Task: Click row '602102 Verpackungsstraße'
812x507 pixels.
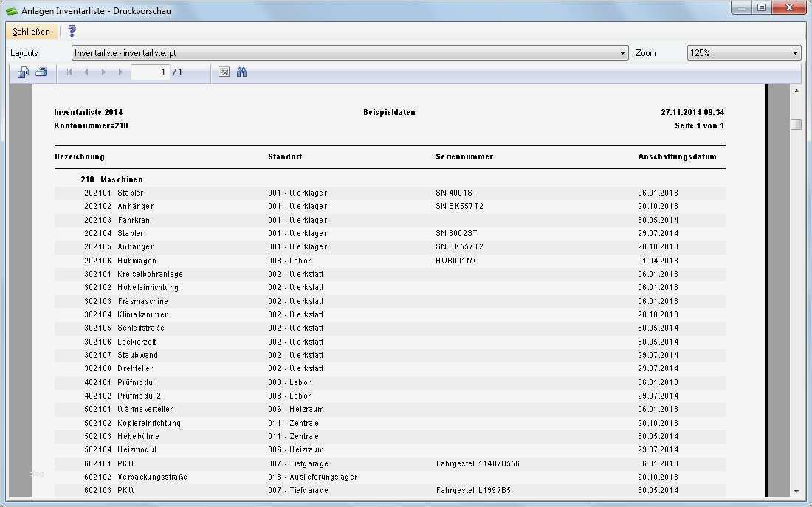Action: click(x=390, y=477)
